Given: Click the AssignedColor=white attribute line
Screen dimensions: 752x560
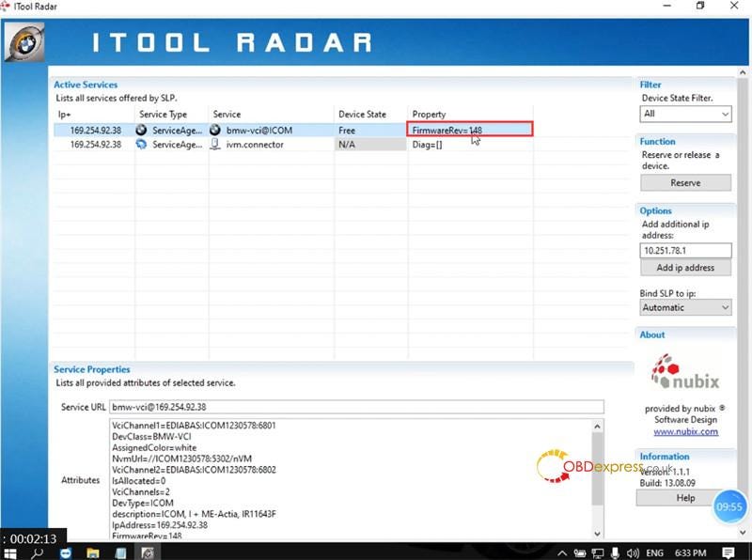Looking at the screenshot, I should [154, 447].
